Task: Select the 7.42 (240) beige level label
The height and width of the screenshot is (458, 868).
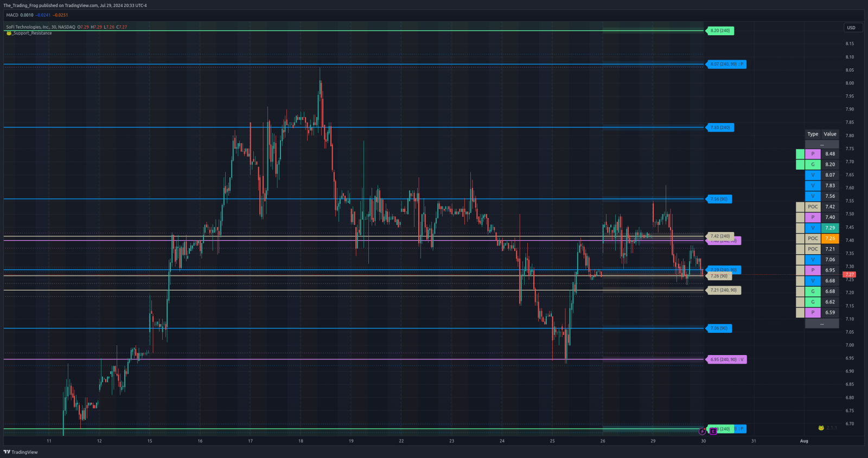Action: pos(720,236)
